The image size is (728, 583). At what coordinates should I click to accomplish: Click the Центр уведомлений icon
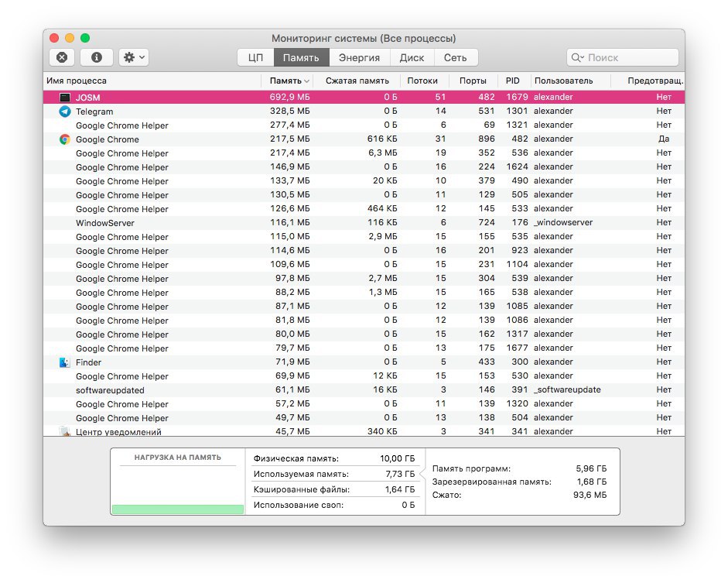pos(65,431)
